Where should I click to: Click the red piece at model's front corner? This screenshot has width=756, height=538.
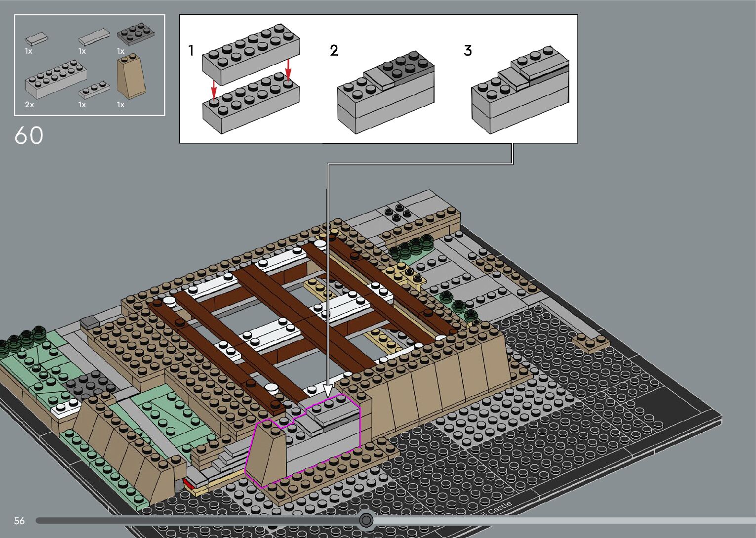[x=189, y=484]
